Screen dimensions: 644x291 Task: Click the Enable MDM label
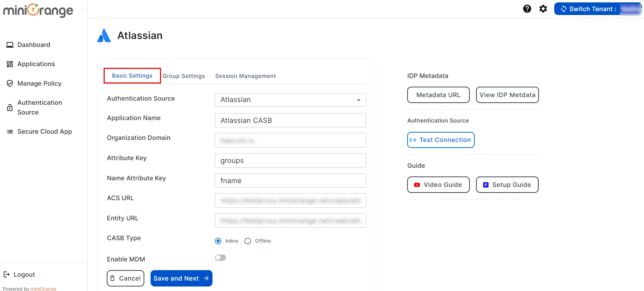click(126, 259)
